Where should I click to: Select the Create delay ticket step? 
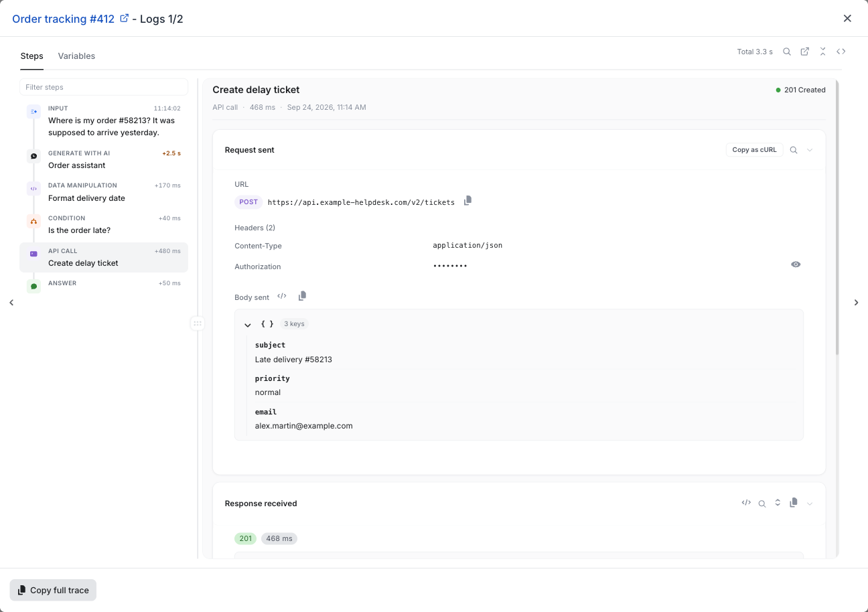[104, 257]
